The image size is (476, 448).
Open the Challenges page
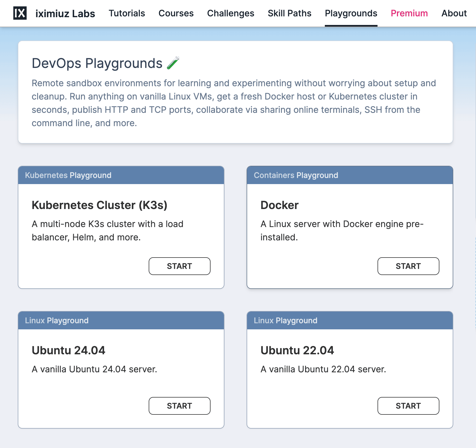tap(231, 13)
